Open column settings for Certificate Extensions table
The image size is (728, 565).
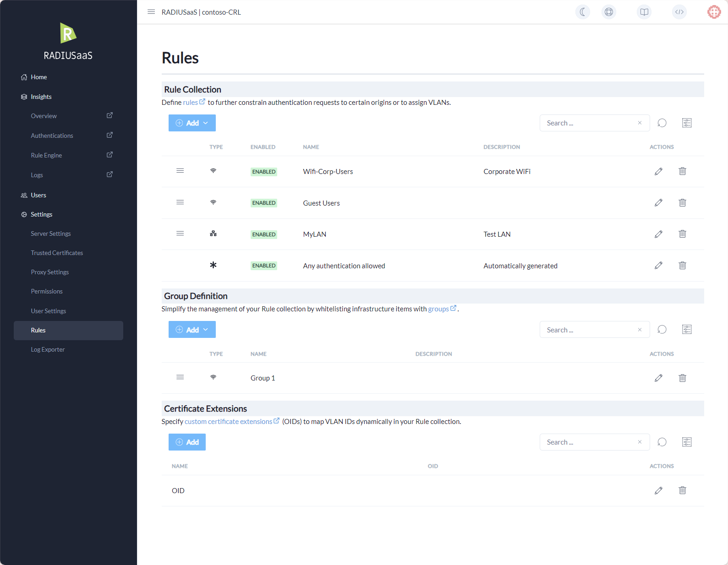click(x=686, y=442)
